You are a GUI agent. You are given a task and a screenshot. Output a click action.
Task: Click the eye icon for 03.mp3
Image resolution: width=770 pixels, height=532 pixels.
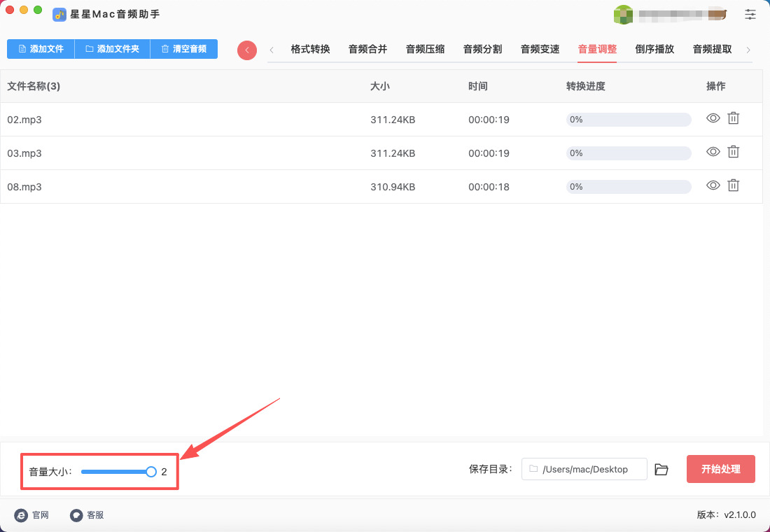713,152
